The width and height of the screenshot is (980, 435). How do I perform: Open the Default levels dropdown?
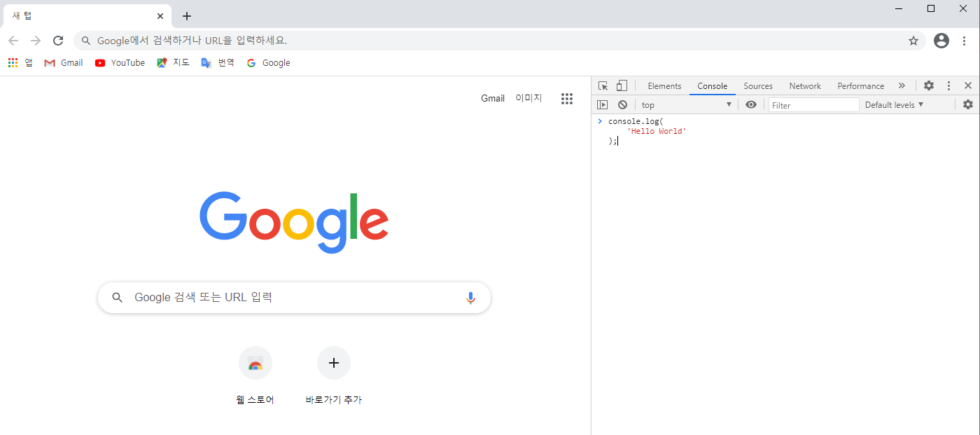[895, 105]
